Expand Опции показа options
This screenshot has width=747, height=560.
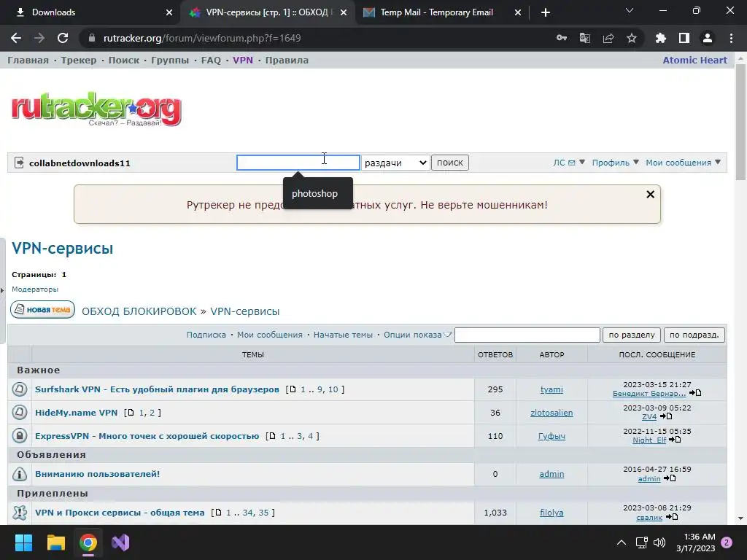[x=417, y=335]
